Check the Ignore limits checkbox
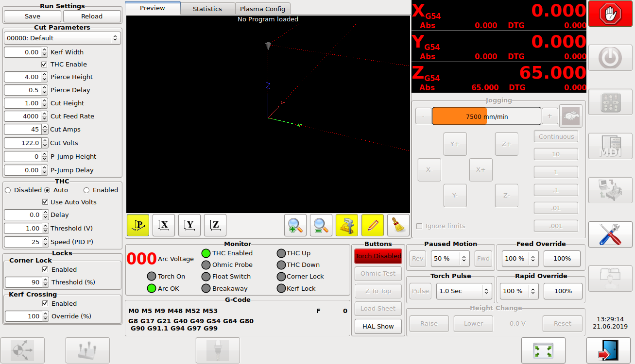635x364 pixels. (x=419, y=226)
